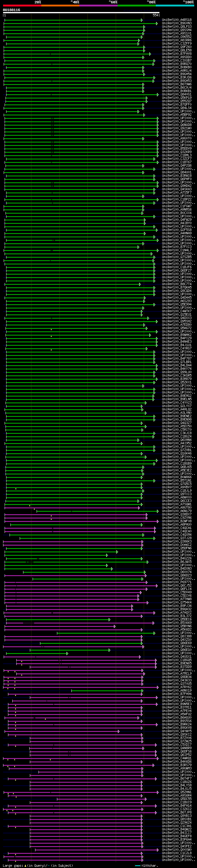Open hit UniRef100_Q8LFG3
Image resolution: width=197 pixels, height=868 pixels.
(x=177, y=26)
